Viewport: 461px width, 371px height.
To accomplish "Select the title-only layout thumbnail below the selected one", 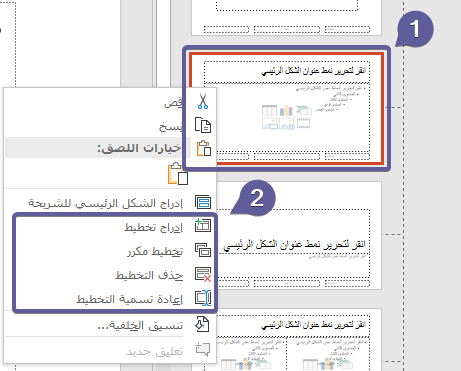I will pyautogui.click(x=299, y=235).
